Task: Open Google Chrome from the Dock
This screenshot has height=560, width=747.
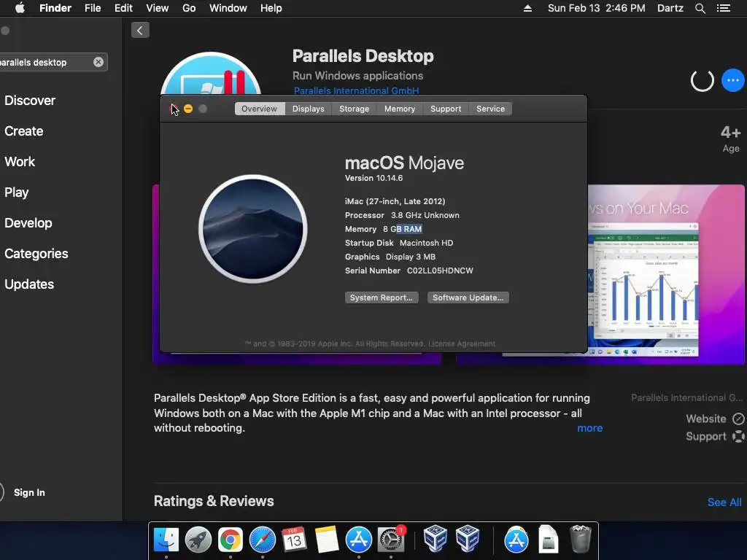Action: pyautogui.click(x=230, y=540)
